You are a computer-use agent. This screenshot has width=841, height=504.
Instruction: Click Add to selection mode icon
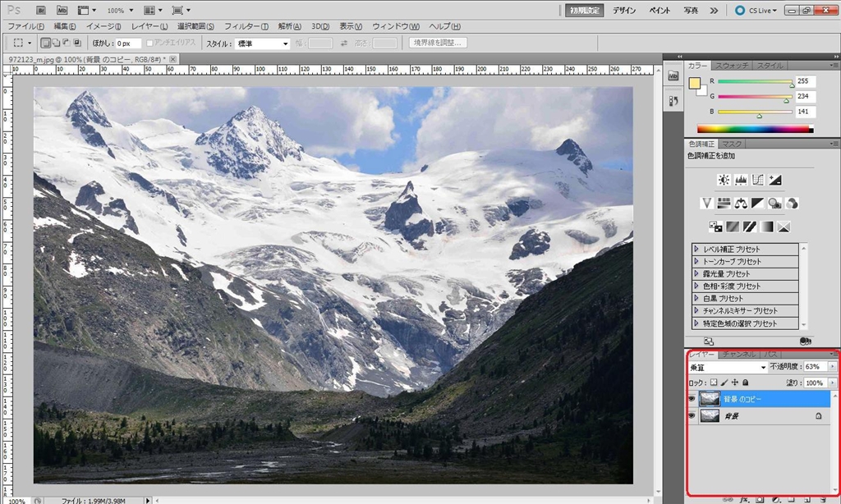(56, 43)
